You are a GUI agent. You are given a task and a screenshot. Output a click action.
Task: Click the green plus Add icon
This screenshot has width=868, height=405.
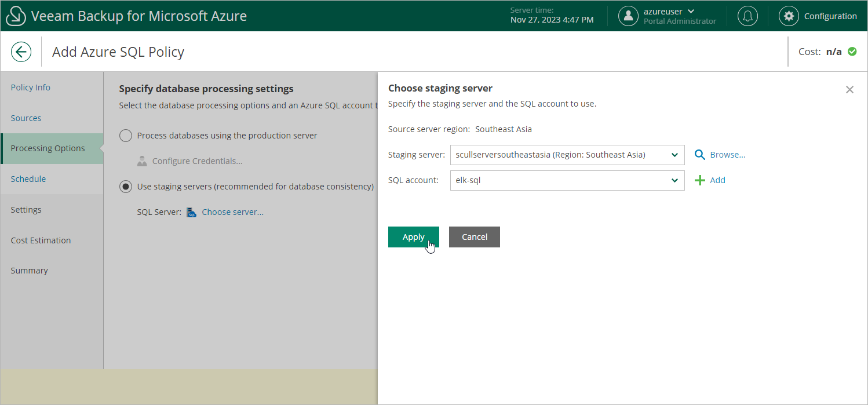[x=700, y=180]
